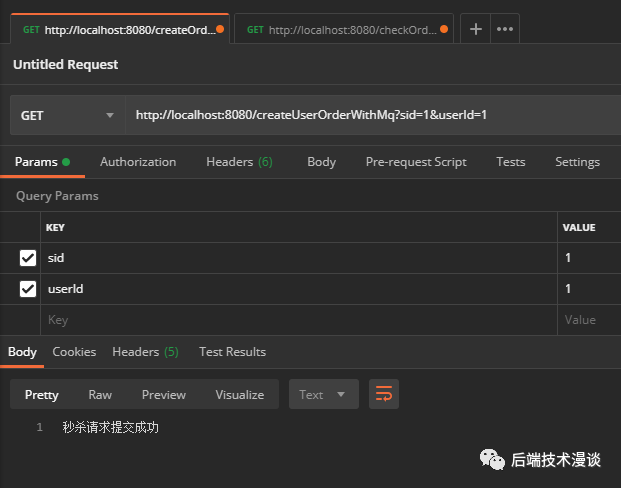Click the empty Value placeholder field
Image resolution: width=621 pixels, height=488 pixels.
pyautogui.click(x=589, y=320)
